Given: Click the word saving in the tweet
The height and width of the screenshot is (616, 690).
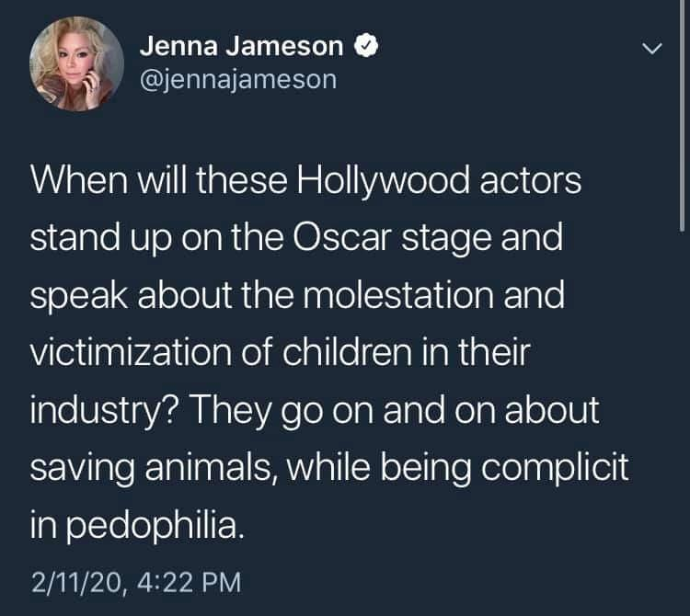Looking at the screenshot, I should click(x=82, y=470).
